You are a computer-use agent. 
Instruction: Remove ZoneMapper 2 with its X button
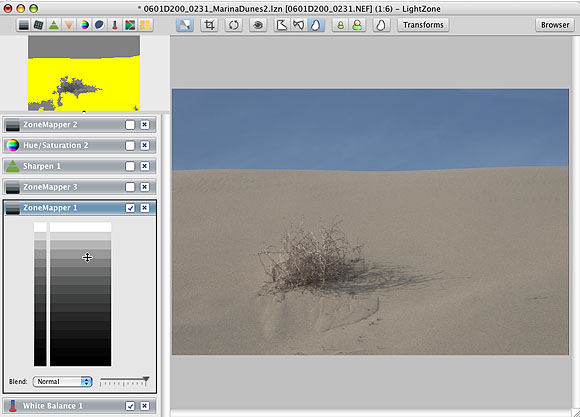(x=145, y=125)
